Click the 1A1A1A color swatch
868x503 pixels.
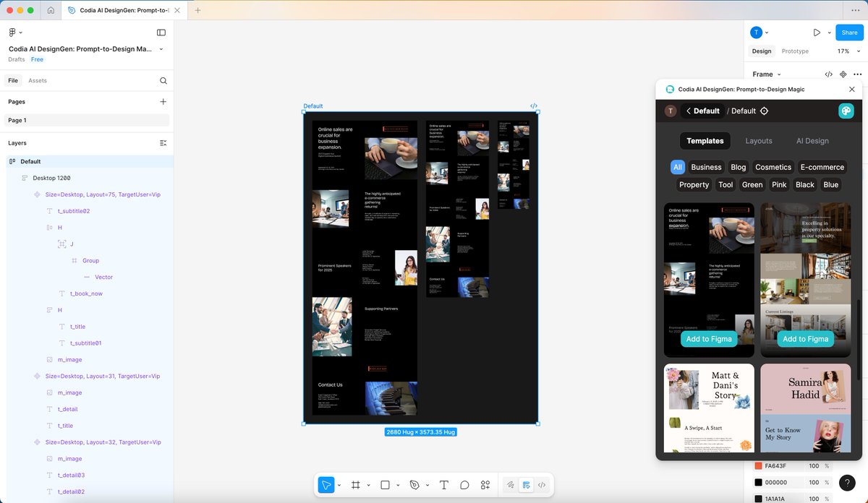[x=759, y=498]
